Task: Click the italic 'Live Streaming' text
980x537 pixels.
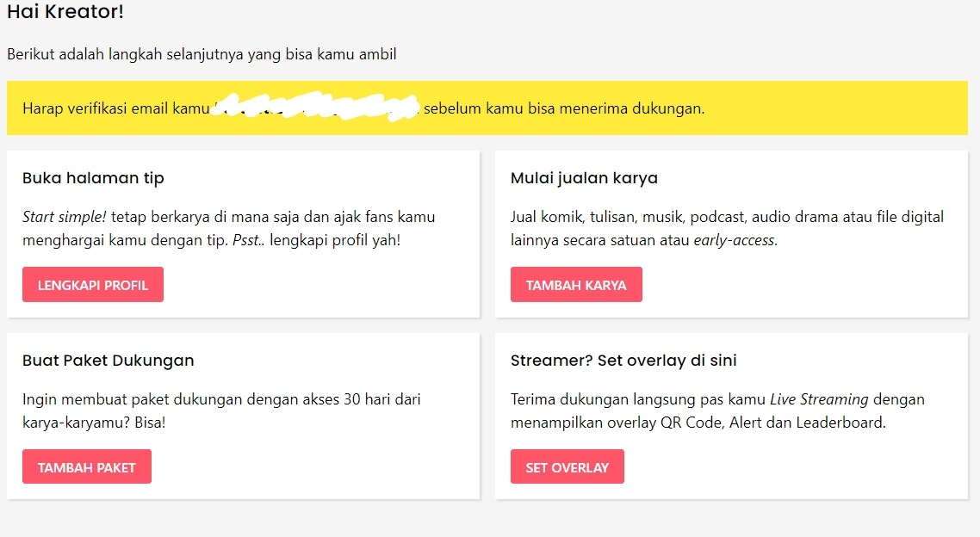Action: 819,399
